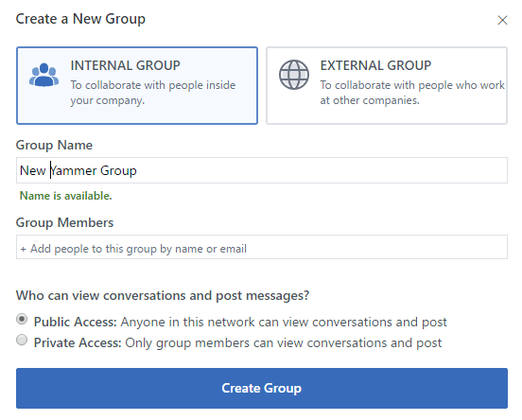The width and height of the screenshot is (522, 420).
Task: Click the 'Group Name' label
Action: click(x=54, y=146)
